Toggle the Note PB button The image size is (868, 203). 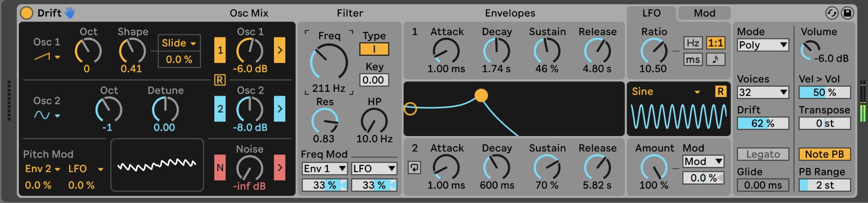824,154
